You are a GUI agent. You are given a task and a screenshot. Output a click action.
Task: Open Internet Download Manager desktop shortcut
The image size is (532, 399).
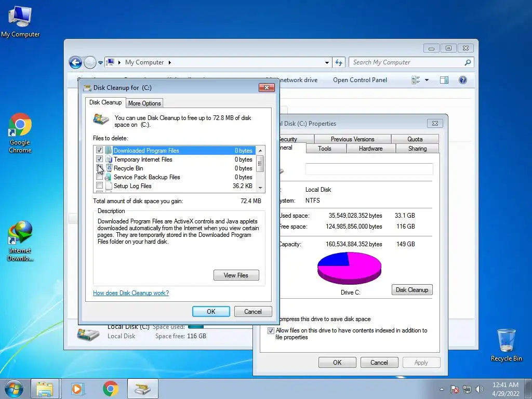pos(20,241)
